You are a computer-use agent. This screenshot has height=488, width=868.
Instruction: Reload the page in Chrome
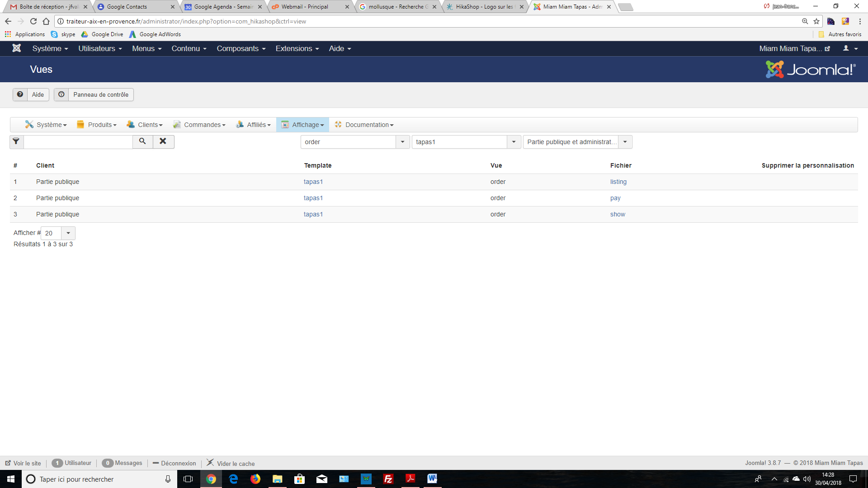(x=33, y=21)
